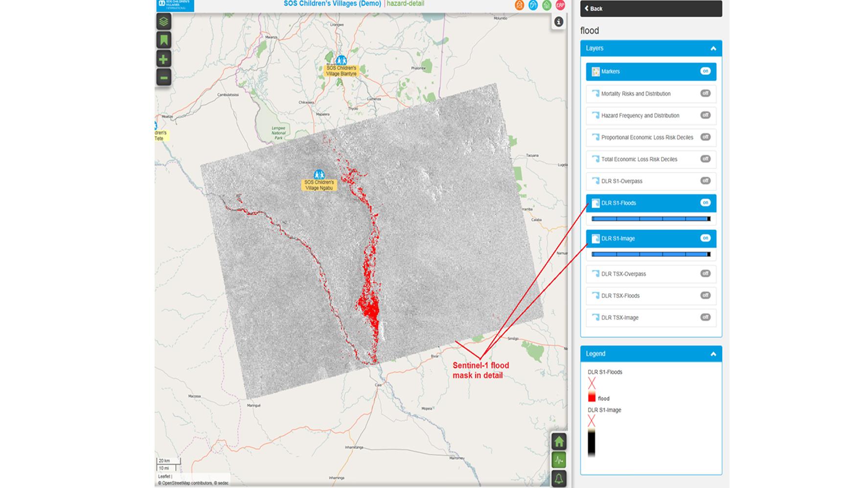Enable the DLR TSX-Overpass toggle

point(705,273)
